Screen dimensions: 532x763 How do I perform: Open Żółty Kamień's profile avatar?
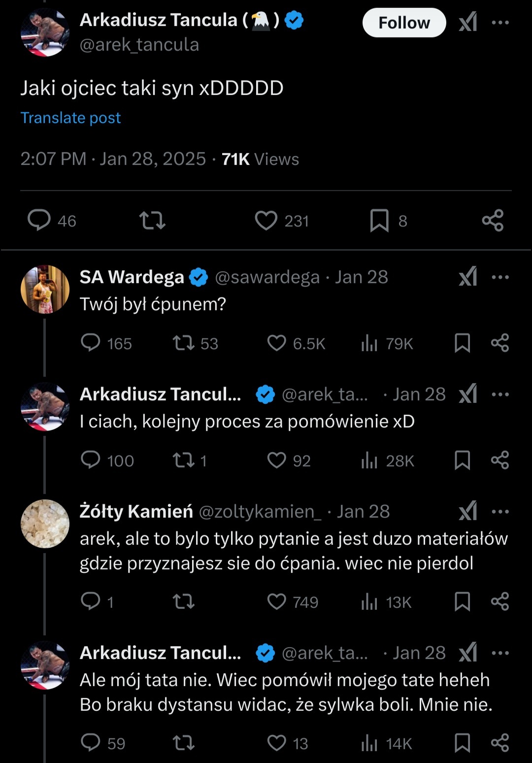(45, 524)
